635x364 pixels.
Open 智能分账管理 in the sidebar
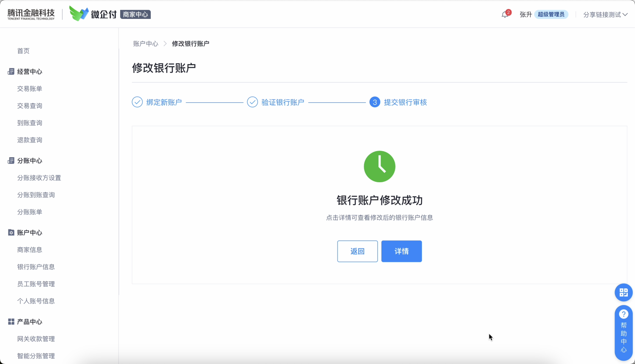(36, 356)
